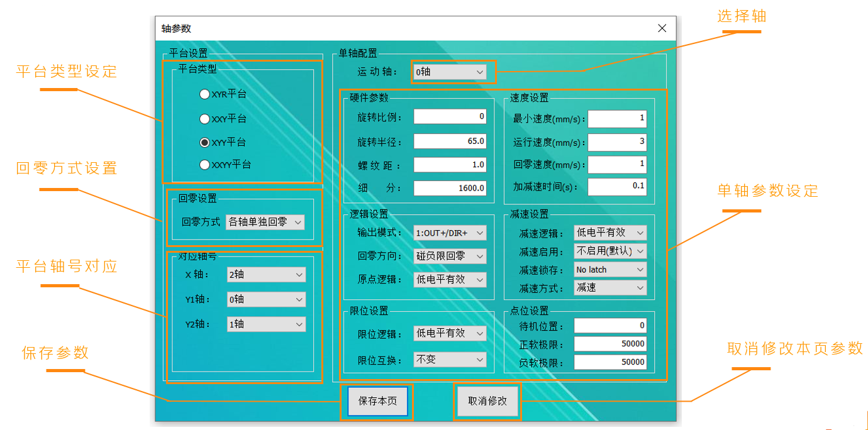The image size is (868, 430).
Task: Select the XXYY平台 radio option
Action: click(x=204, y=165)
